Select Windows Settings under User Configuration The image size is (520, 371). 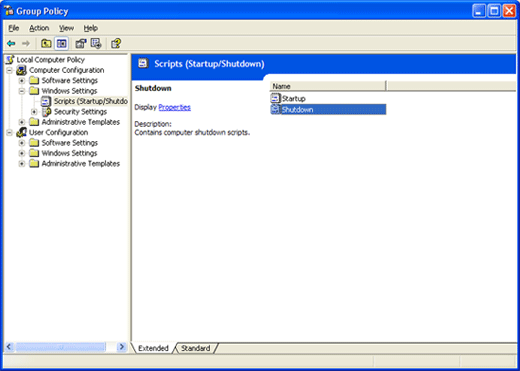pyautogui.click(x=69, y=153)
